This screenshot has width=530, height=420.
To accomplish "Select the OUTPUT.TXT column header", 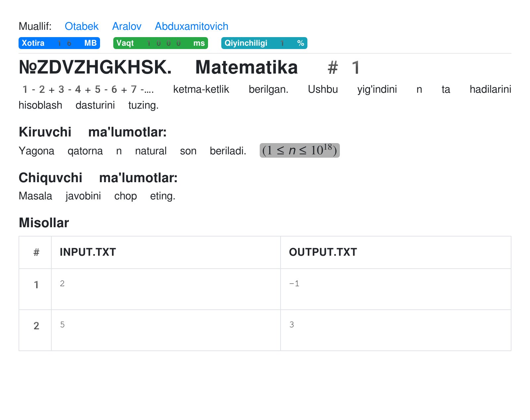I will (323, 252).
